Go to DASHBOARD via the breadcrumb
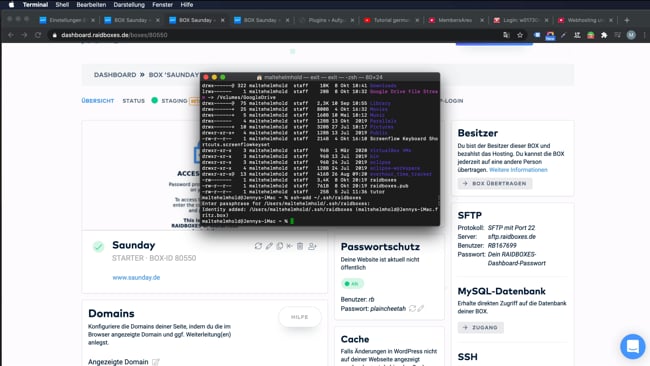650x366 pixels. [x=115, y=75]
